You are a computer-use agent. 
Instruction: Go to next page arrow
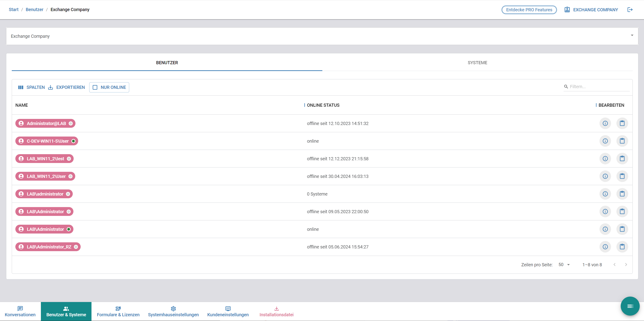626,264
